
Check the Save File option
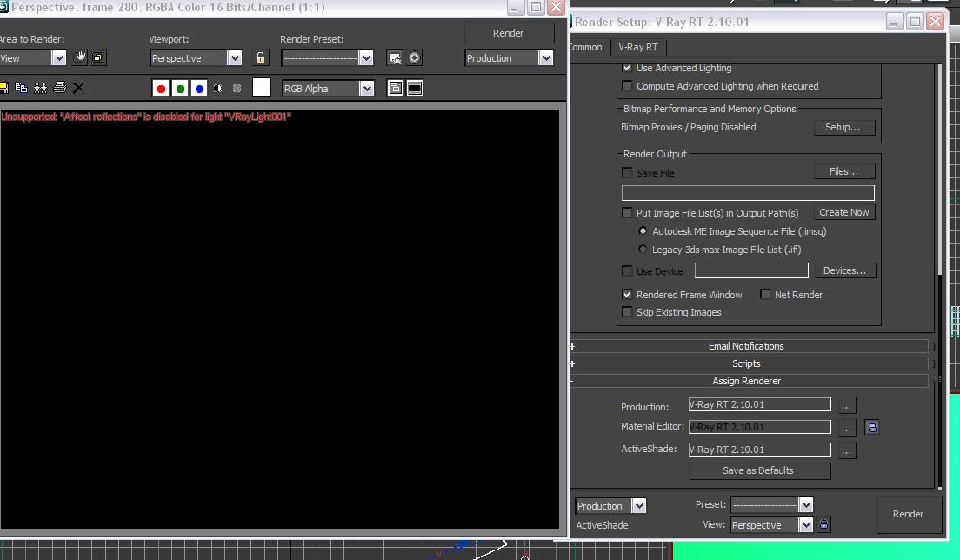point(627,172)
